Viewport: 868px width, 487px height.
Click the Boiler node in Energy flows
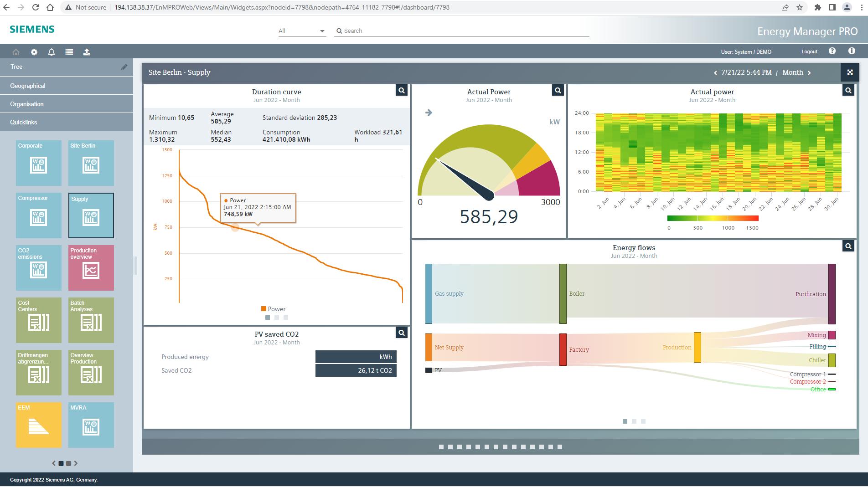click(563, 294)
